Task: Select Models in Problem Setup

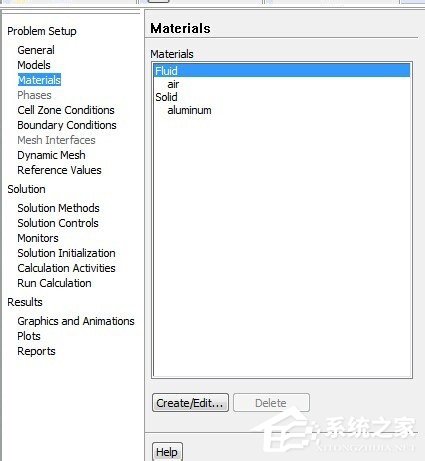Action: coord(34,65)
